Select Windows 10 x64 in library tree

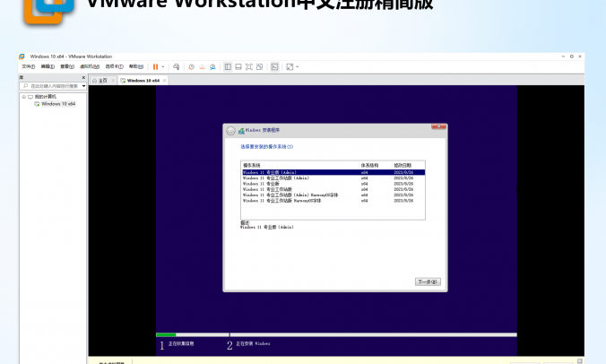coord(58,104)
